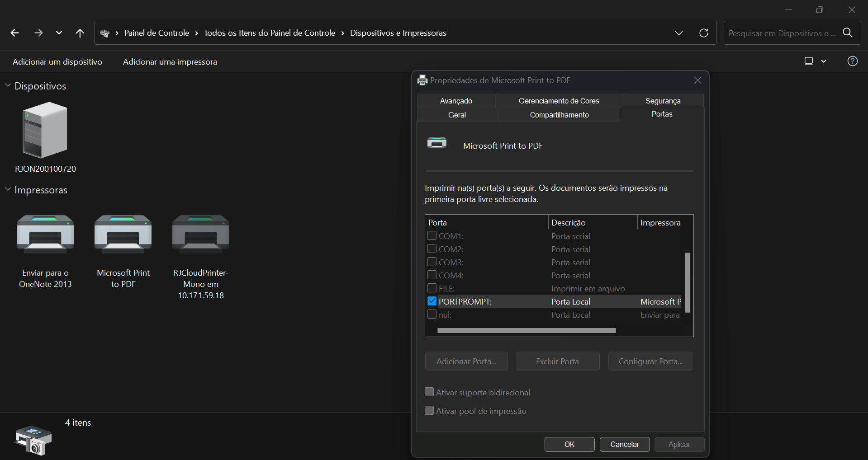
Task: Open the help question mark icon
Action: pyautogui.click(x=853, y=61)
